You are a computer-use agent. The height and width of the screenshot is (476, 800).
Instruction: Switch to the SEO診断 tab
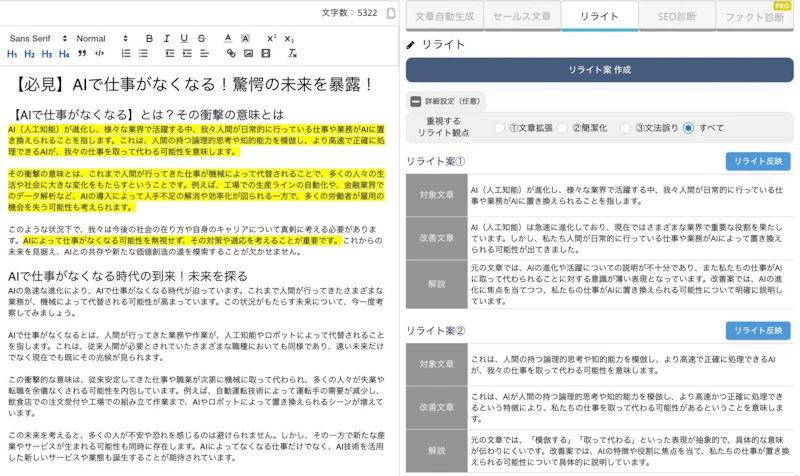tap(677, 16)
